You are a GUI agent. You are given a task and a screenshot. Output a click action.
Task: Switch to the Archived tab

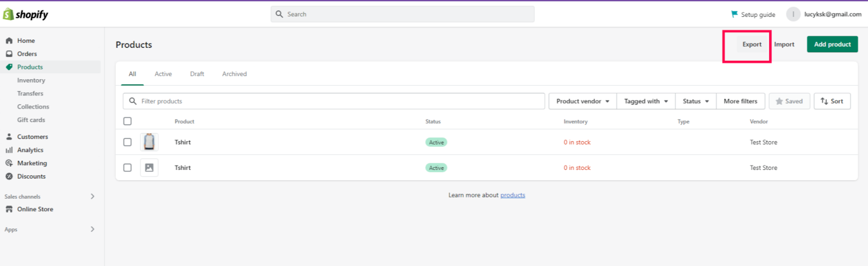pos(234,74)
